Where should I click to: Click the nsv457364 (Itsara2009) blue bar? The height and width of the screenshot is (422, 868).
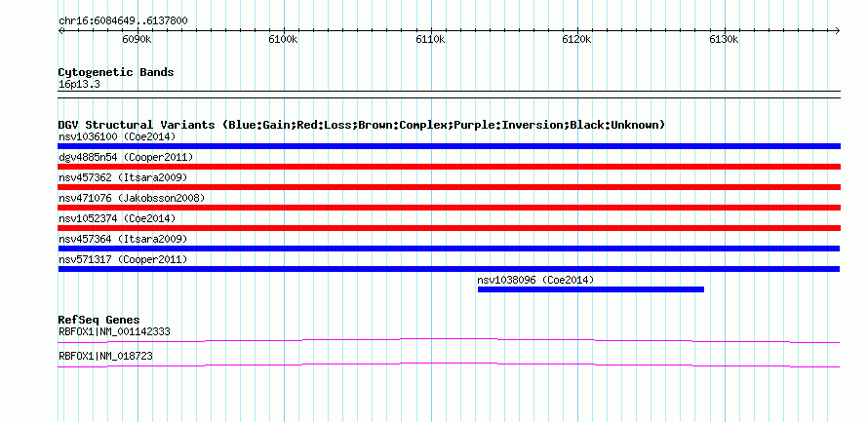tap(449, 249)
